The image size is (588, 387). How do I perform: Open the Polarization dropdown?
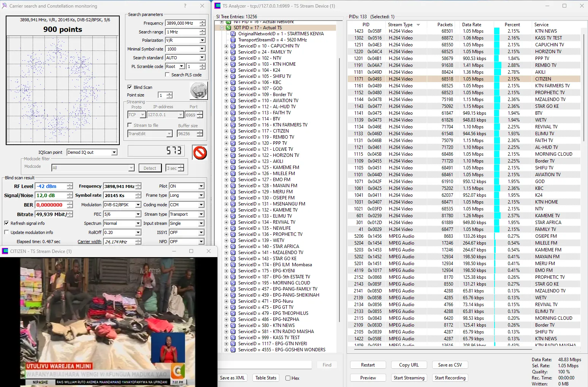pos(202,40)
